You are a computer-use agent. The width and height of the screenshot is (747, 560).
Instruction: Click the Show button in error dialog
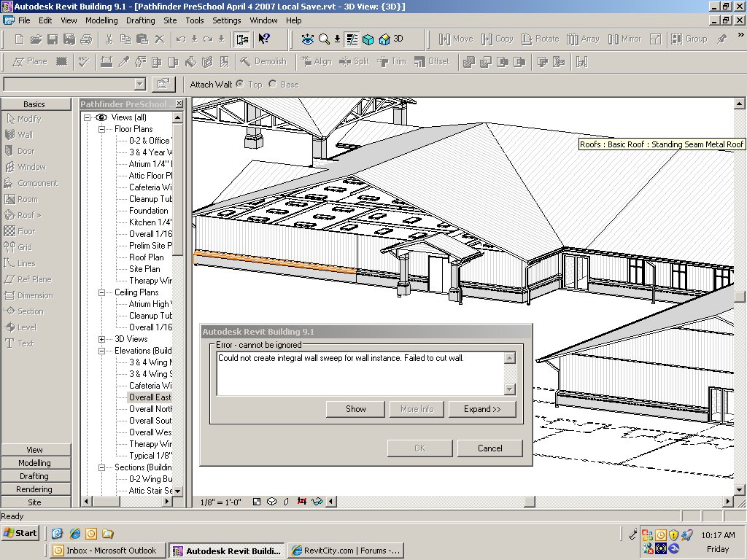(x=355, y=409)
